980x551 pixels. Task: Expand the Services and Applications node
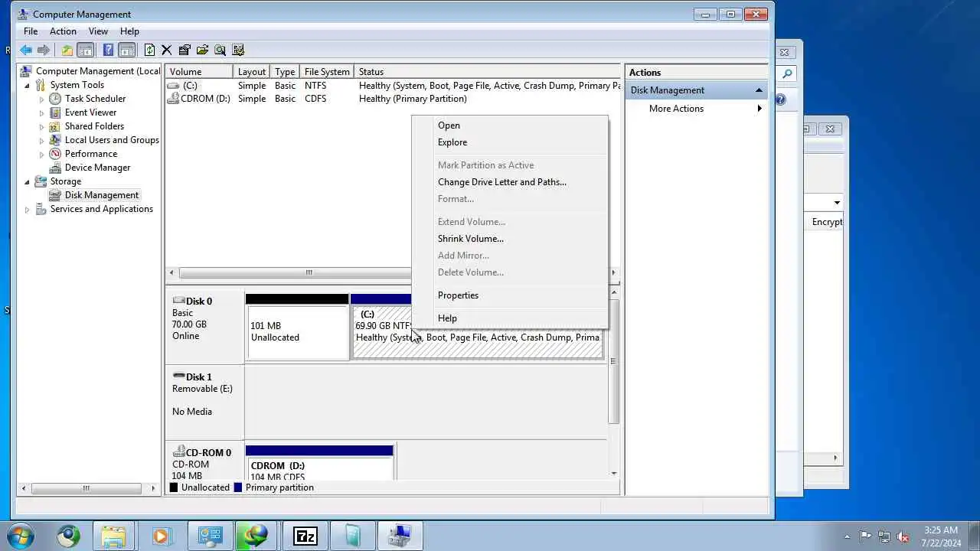(27, 209)
